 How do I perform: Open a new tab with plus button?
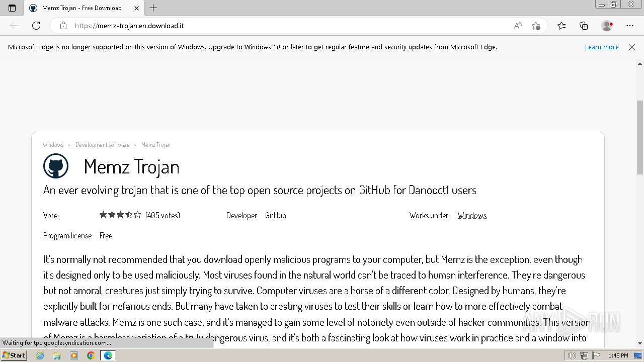[153, 8]
